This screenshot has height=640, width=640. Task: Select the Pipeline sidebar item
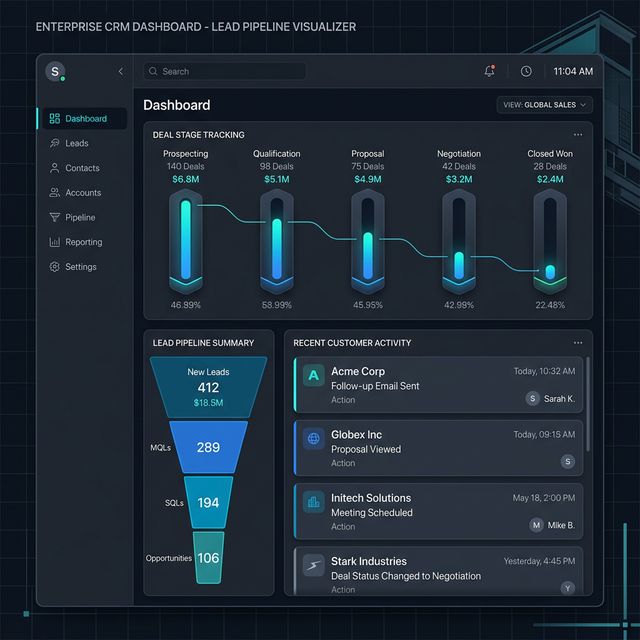tap(80, 217)
